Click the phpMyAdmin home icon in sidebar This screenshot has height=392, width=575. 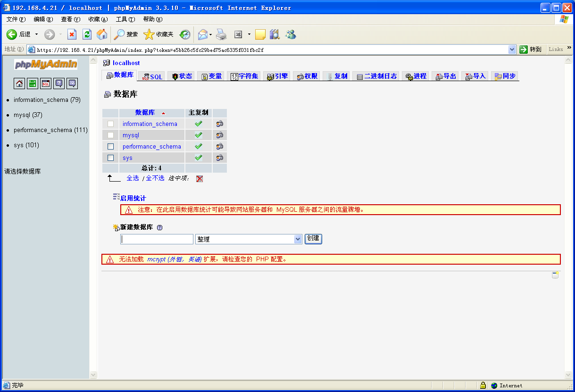pos(19,83)
